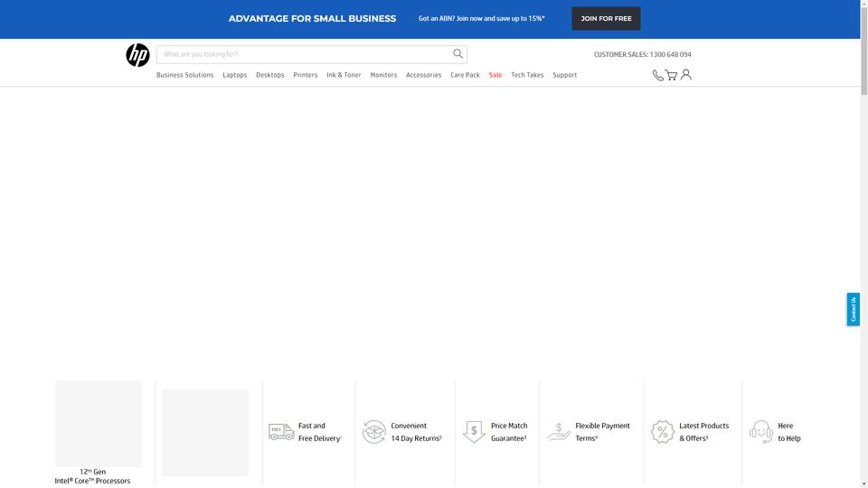The height and width of the screenshot is (488, 868).
Task: Click Flexible Payment Terms text
Action: coord(602,432)
